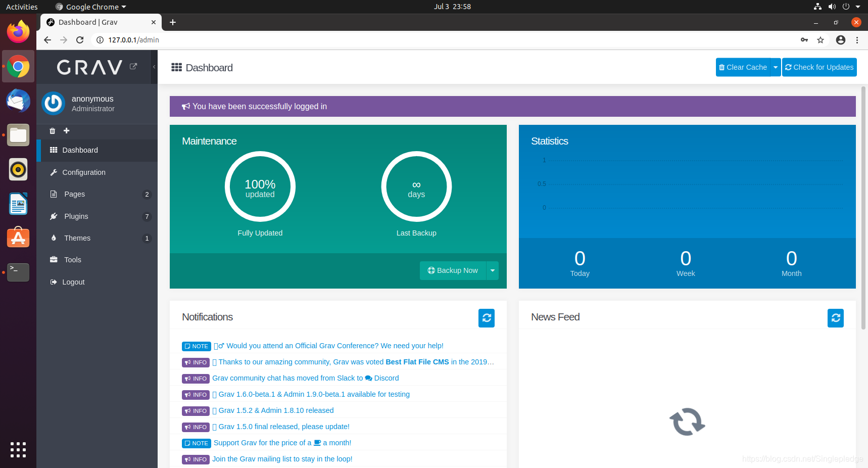Open the Grav mailing list notification

282,459
